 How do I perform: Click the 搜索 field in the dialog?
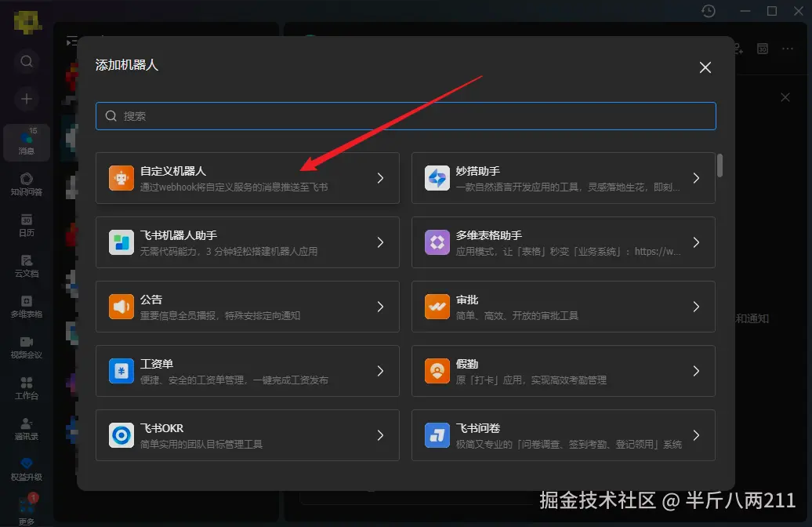tap(405, 116)
